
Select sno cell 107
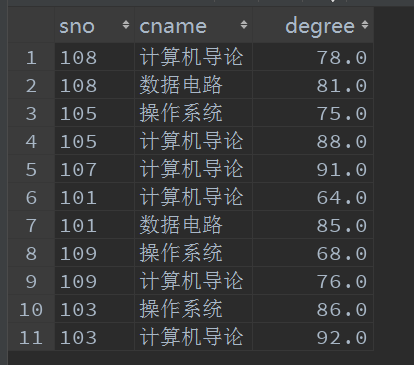point(94,169)
